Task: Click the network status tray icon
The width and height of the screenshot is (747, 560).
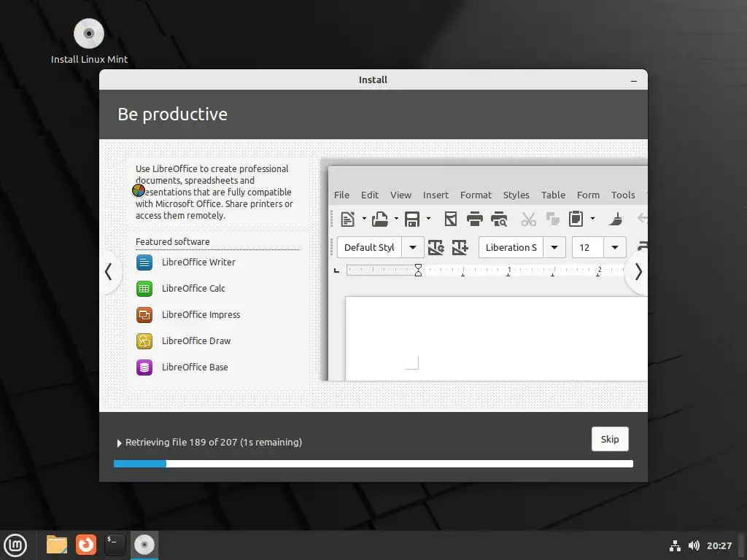Action: tap(675, 545)
